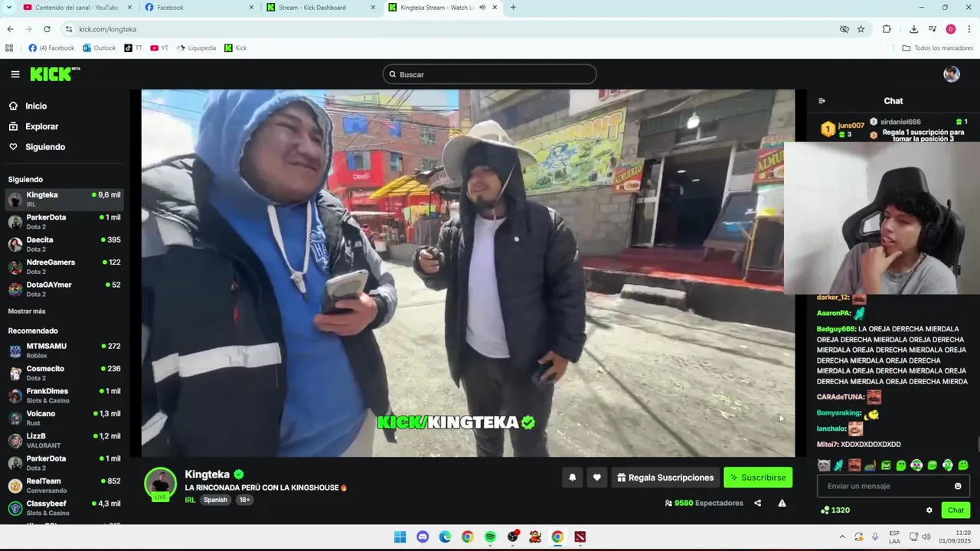Image resolution: width=980 pixels, height=551 pixels.
Task: Open the taskbar volume control
Action: pyautogui.click(x=926, y=537)
